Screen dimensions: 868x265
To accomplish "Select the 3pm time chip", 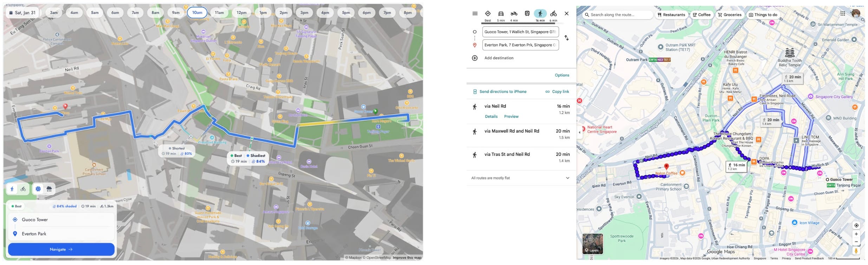I will pyautogui.click(x=304, y=13).
